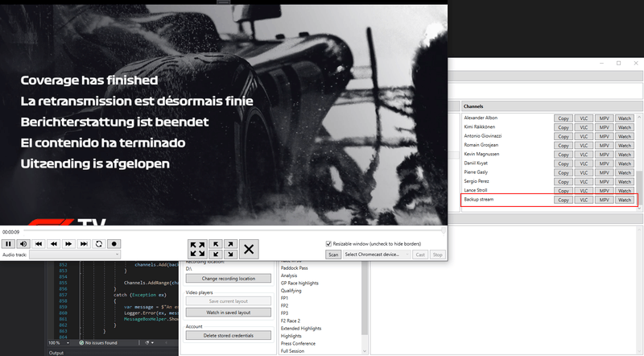Copy the Daniil Kvyat stream link

563,164
